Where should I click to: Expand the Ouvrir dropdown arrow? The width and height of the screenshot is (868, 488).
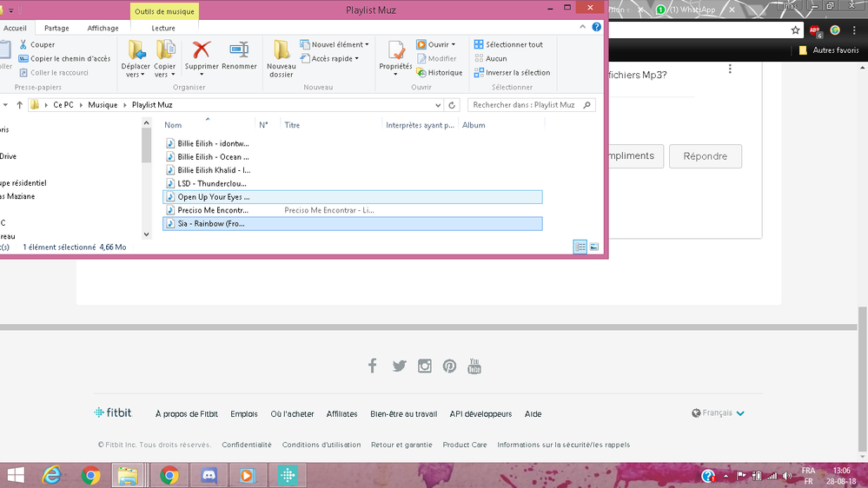[x=454, y=45]
